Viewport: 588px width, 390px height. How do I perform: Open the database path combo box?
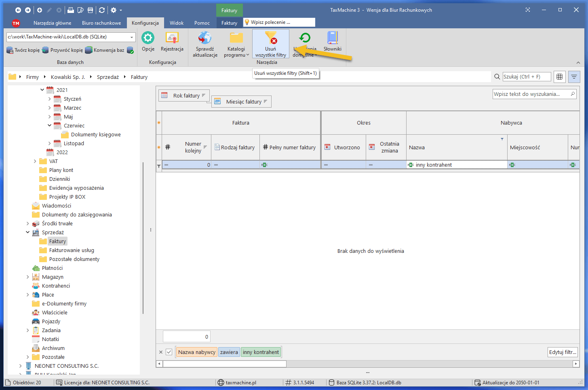point(132,37)
